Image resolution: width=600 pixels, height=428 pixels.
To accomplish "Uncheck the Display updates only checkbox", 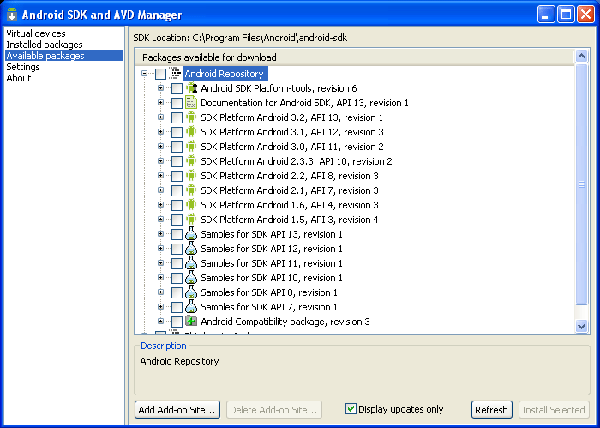I will pyautogui.click(x=351, y=408).
